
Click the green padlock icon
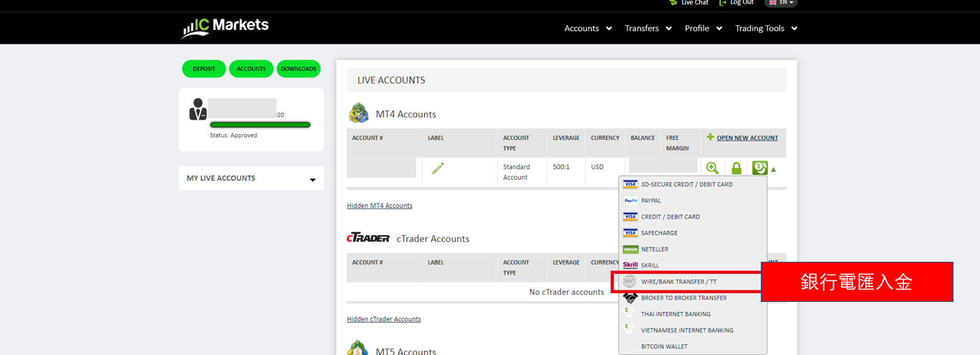coord(736,169)
